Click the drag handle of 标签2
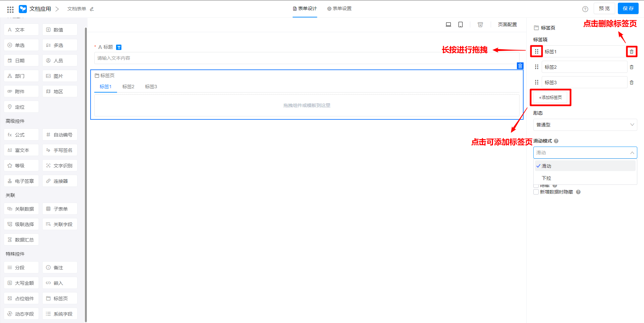Screen dimensions: 644x323 [537, 67]
